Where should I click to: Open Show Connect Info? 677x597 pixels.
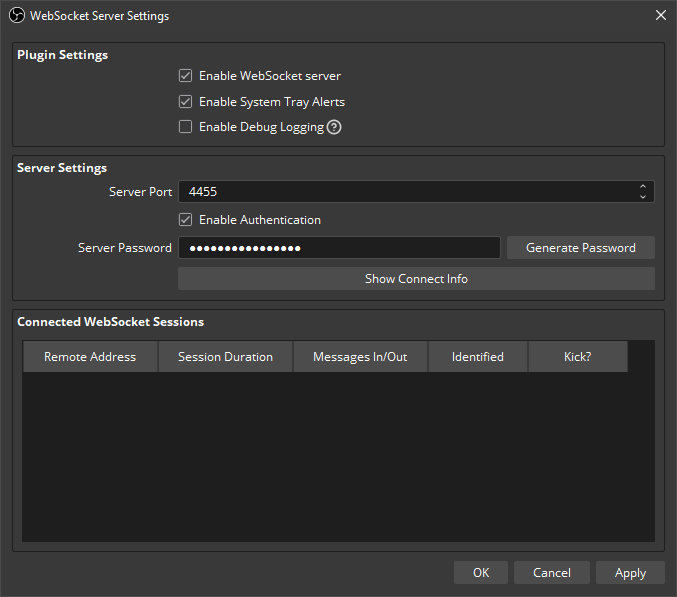pyautogui.click(x=416, y=279)
